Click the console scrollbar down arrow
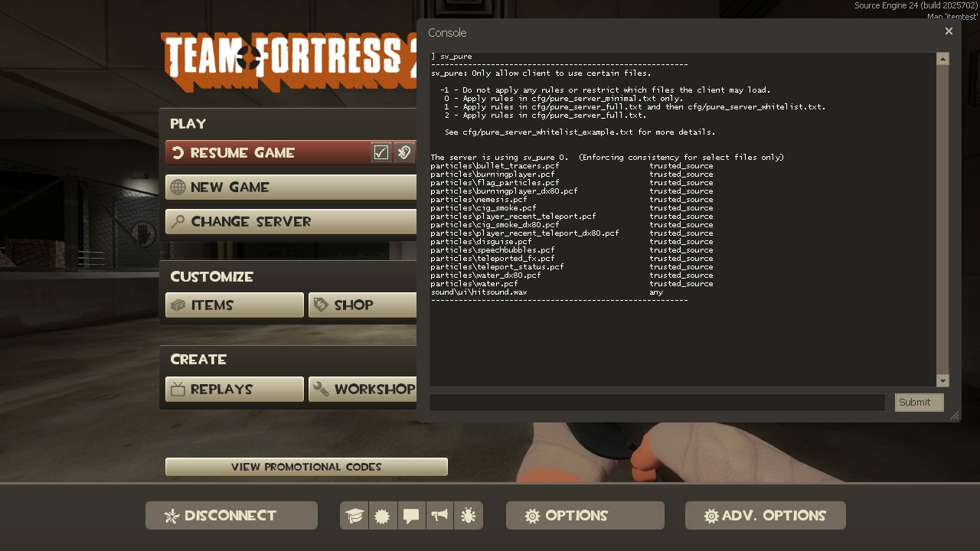Screen dimensions: 980x551 click(x=942, y=381)
